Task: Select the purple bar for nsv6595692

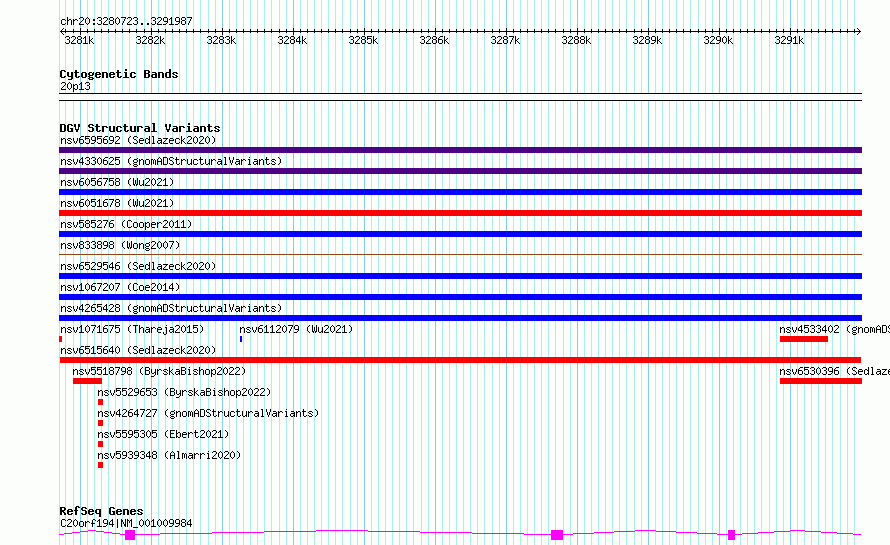Action: coord(460,150)
